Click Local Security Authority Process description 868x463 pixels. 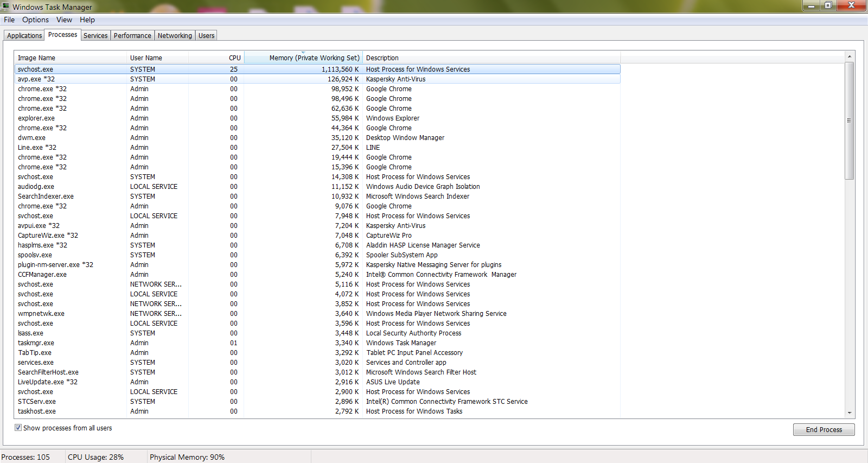pos(413,333)
